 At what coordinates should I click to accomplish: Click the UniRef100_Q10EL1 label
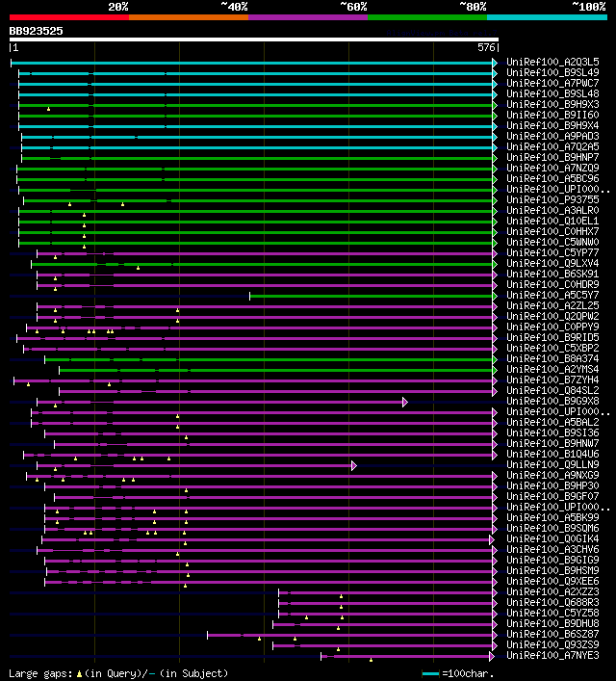point(552,222)
